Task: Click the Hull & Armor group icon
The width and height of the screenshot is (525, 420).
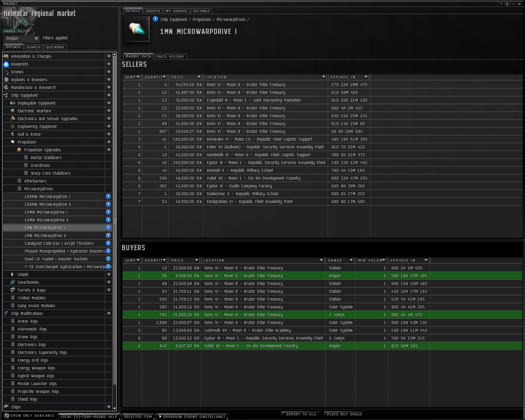Action: click(x=13, y=134)
